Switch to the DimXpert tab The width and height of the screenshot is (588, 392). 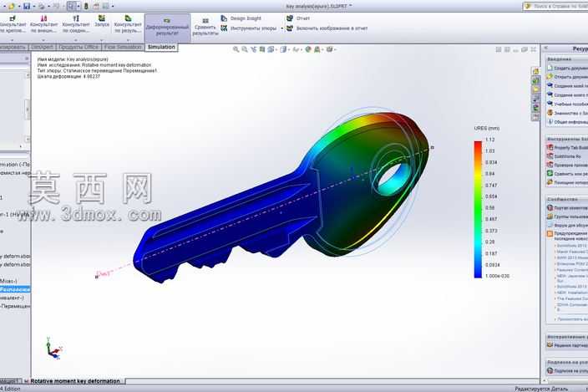42,47
